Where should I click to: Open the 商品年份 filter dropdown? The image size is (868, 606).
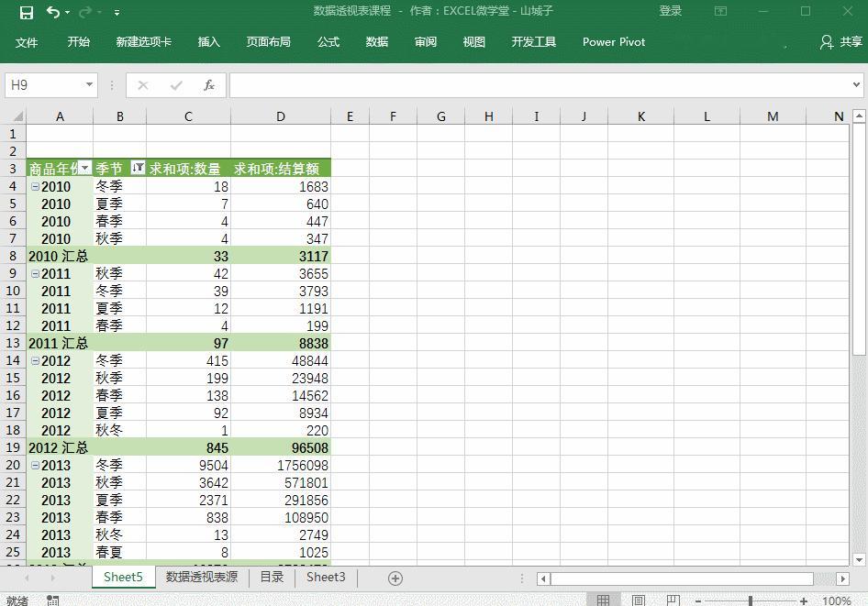[84, 168]
